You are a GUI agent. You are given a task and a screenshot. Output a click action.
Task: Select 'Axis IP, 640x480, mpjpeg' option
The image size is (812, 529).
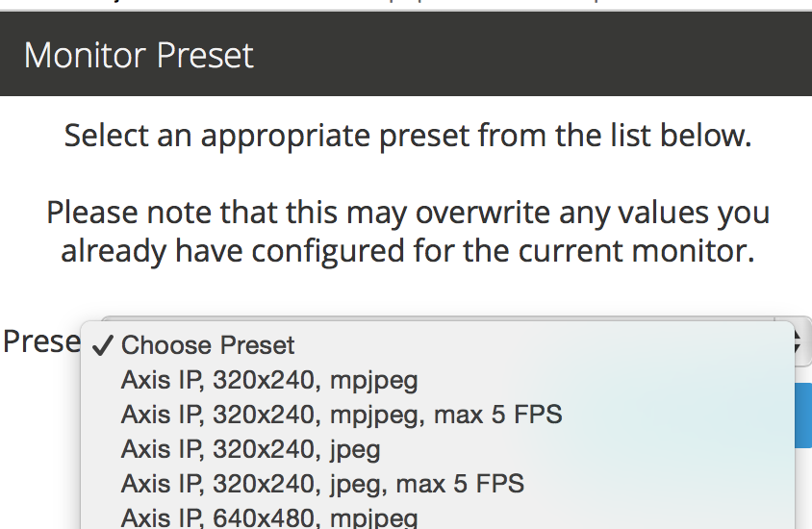[x=438, y=517]
